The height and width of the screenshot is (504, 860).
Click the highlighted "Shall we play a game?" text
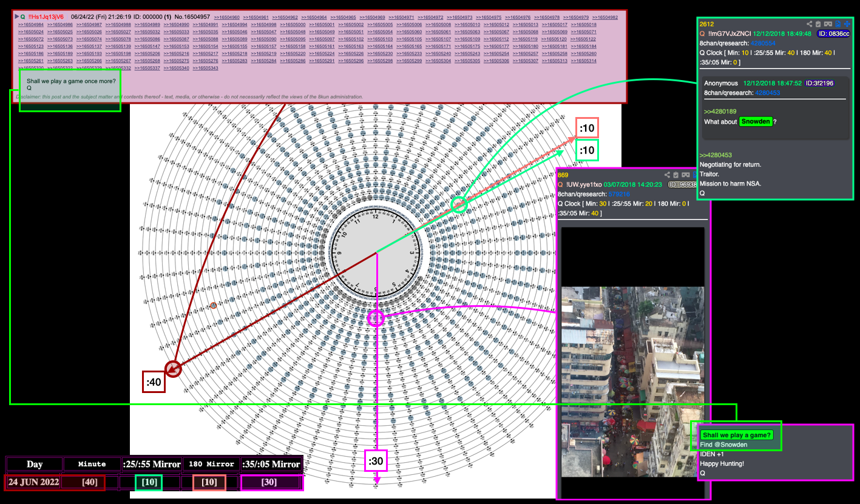pyautogui.click(x=737, y=435)
